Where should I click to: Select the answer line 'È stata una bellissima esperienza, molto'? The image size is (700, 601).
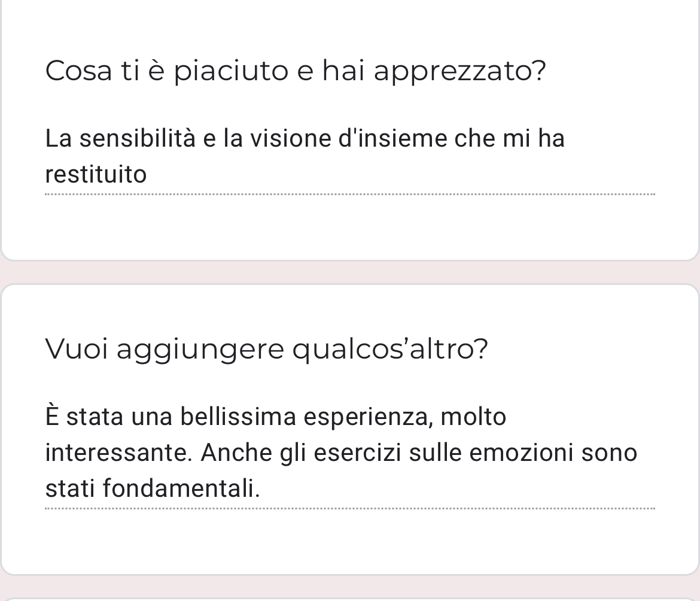[275, 417]
